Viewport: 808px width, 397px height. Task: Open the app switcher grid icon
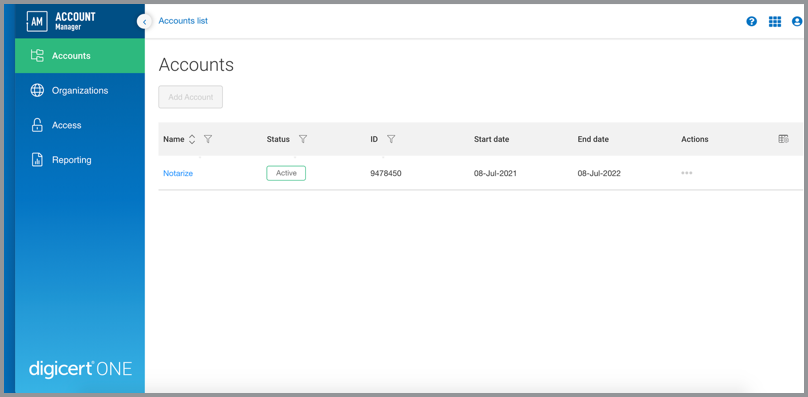coord(775,22)
